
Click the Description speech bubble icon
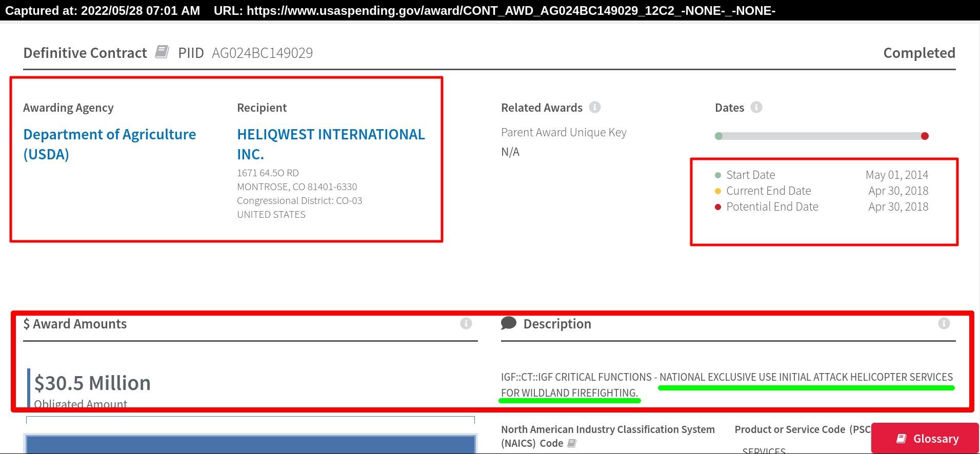[509, 323]
